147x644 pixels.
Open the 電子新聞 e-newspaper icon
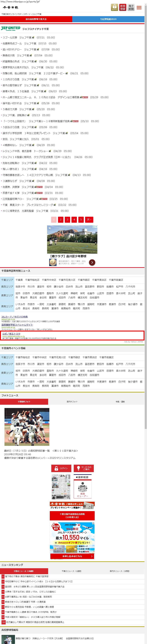pos(131,7)
